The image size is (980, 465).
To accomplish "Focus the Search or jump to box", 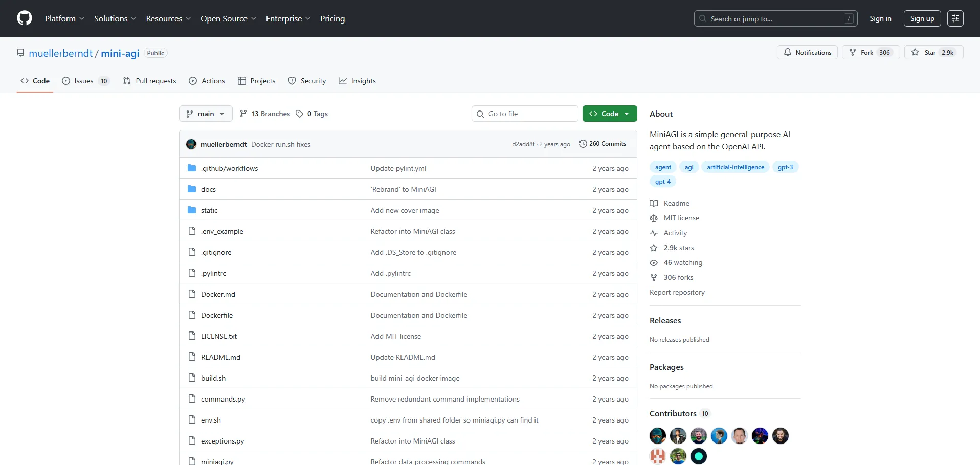I will pyautogui.click(x=775, y=18).
